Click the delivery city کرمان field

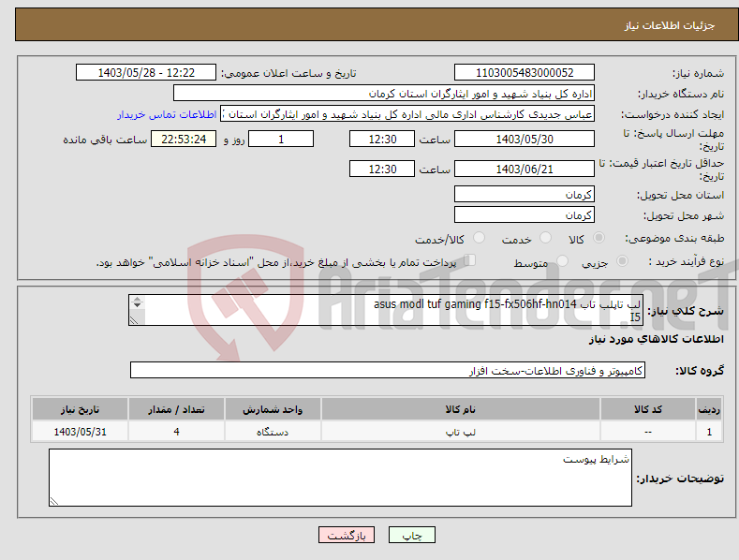tap(525, 215)
